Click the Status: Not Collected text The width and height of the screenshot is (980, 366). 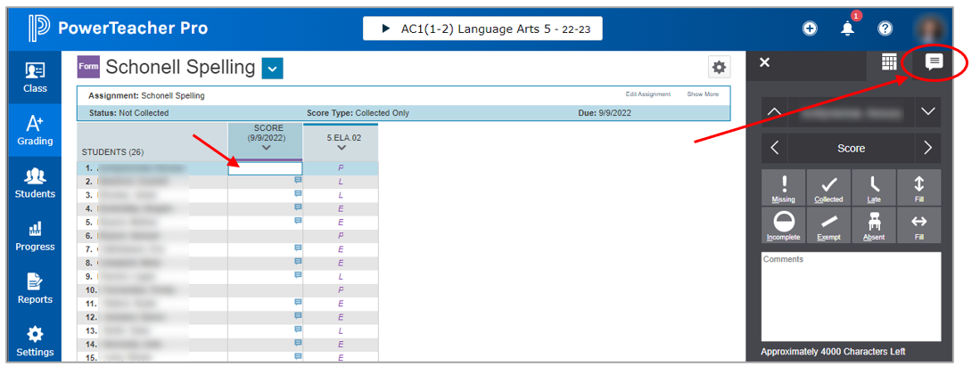pos(128,113)
